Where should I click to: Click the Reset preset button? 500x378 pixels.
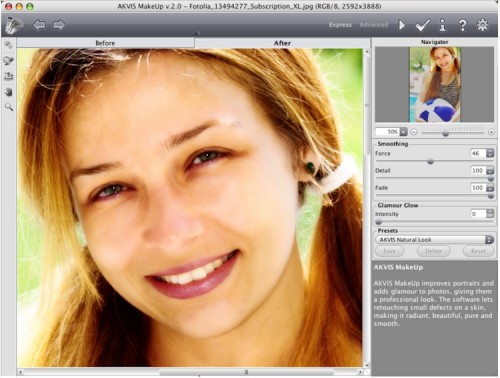[x=478, y=251]
